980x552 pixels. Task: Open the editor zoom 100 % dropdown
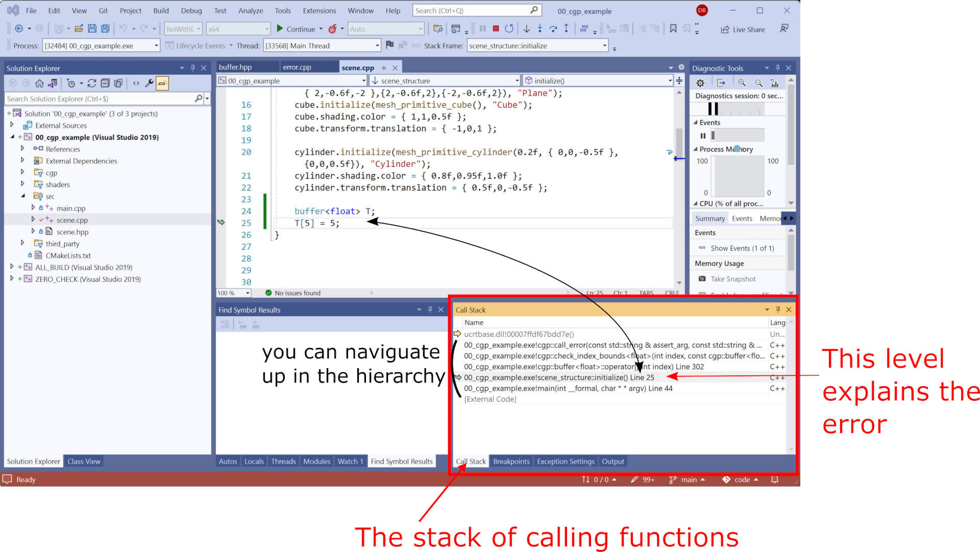click(248, 293)
